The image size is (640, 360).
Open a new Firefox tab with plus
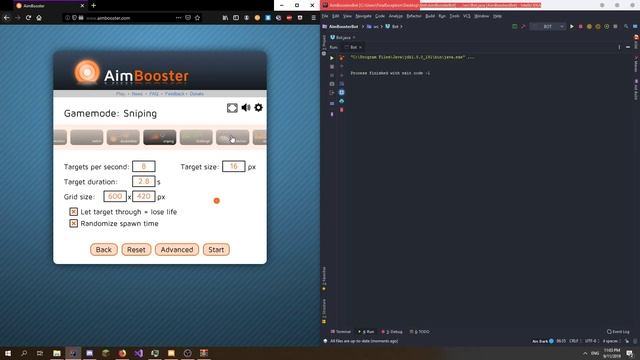click(93, 5)
